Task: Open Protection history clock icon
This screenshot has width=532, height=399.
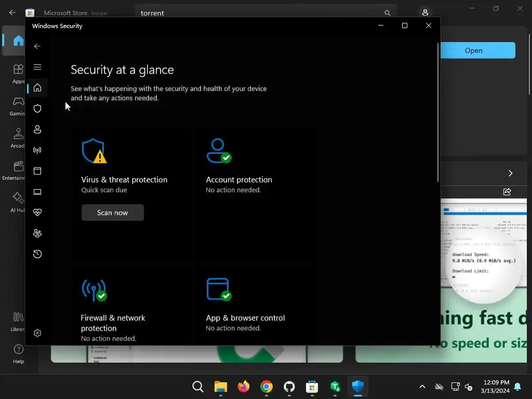Action: pyautogui.click(x=37, y=254)
